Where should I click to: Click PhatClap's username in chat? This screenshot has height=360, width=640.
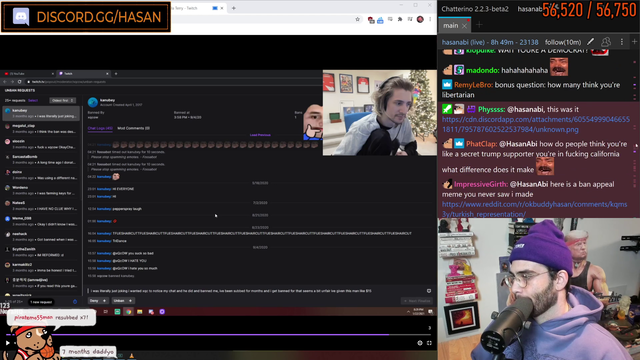click(x=482, y=144)
